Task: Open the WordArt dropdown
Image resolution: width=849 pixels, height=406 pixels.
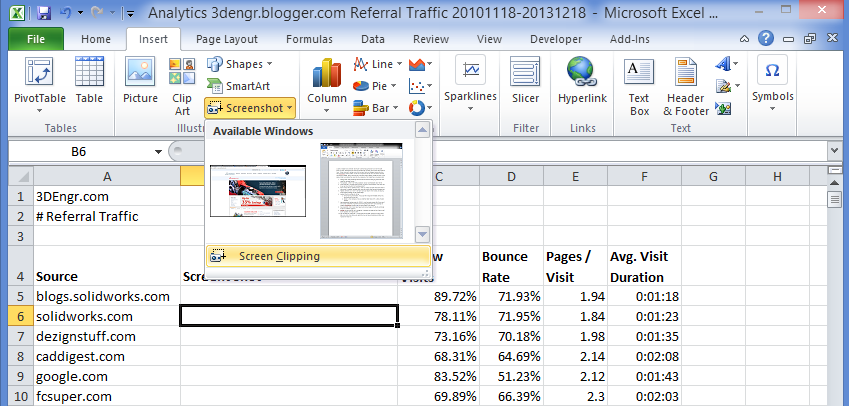Action: 727,64
